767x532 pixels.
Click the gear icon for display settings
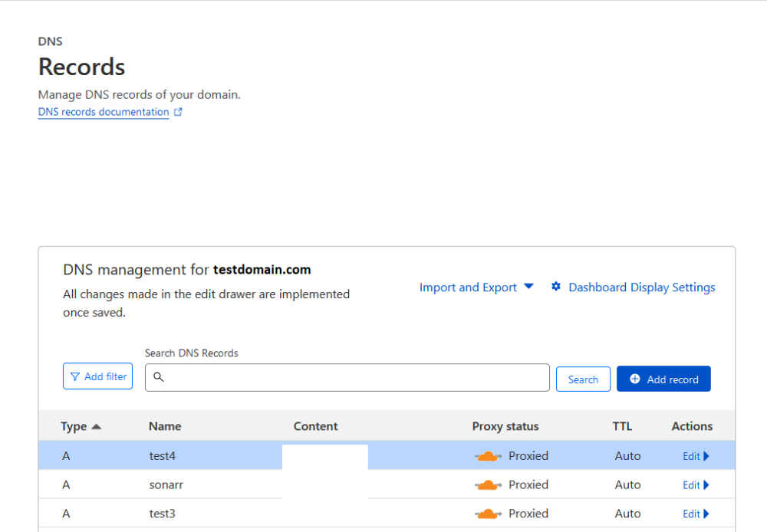coord(556,287)
